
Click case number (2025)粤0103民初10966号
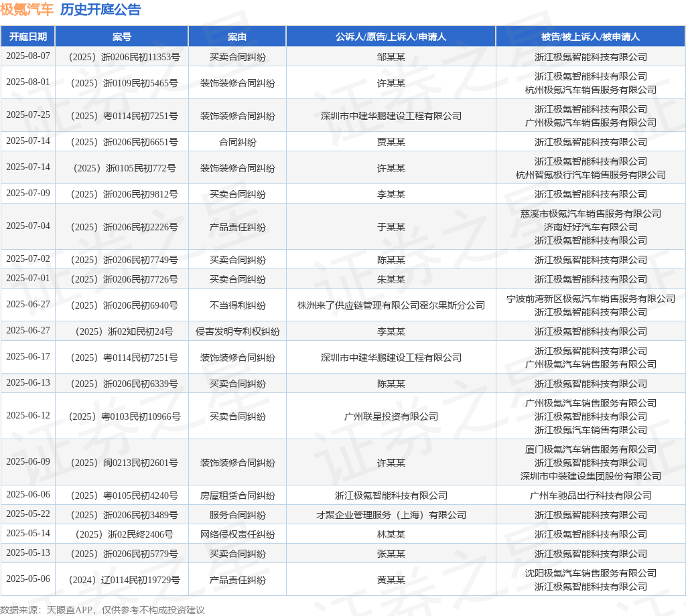(124, 416)
